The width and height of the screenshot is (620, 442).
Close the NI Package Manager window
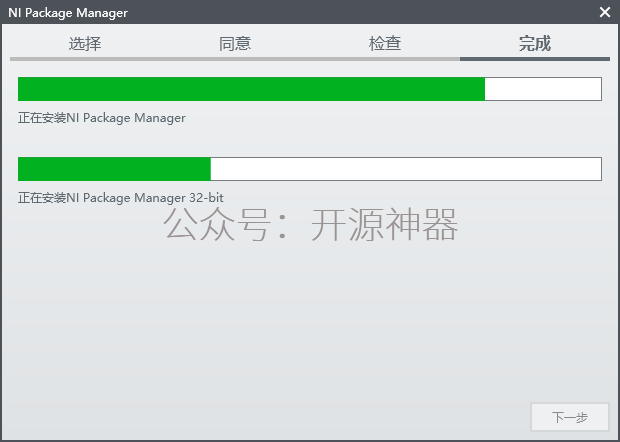[x=605, y=12]
